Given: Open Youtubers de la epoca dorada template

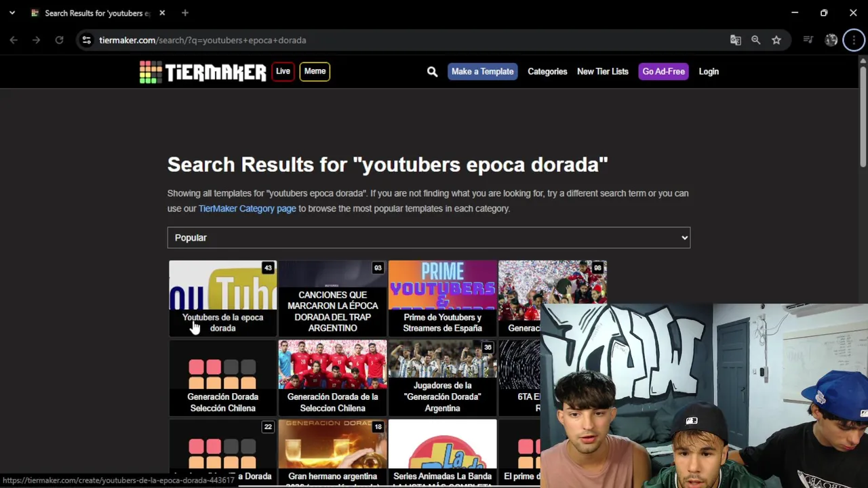Looking at the screenshot, I should (223, 298).
